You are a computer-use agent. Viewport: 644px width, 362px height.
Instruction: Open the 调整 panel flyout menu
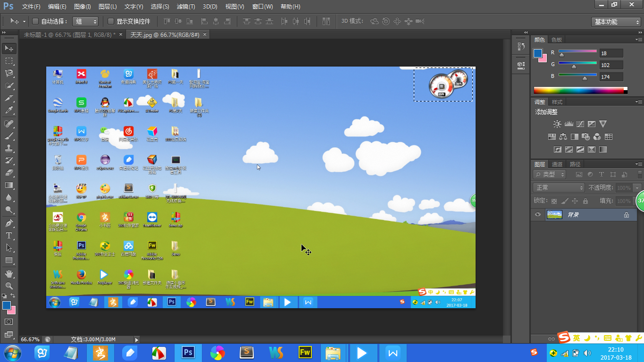tap(638, 102)
